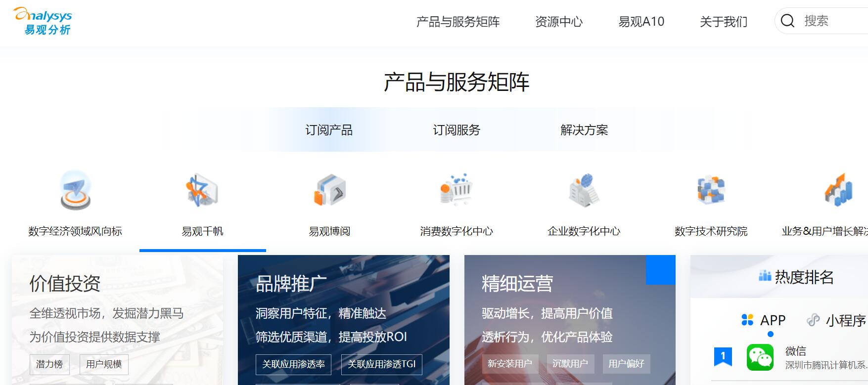868x385 pixels.
Task: Switch to the 小程序 ranking tab
Action: [836, 320]
